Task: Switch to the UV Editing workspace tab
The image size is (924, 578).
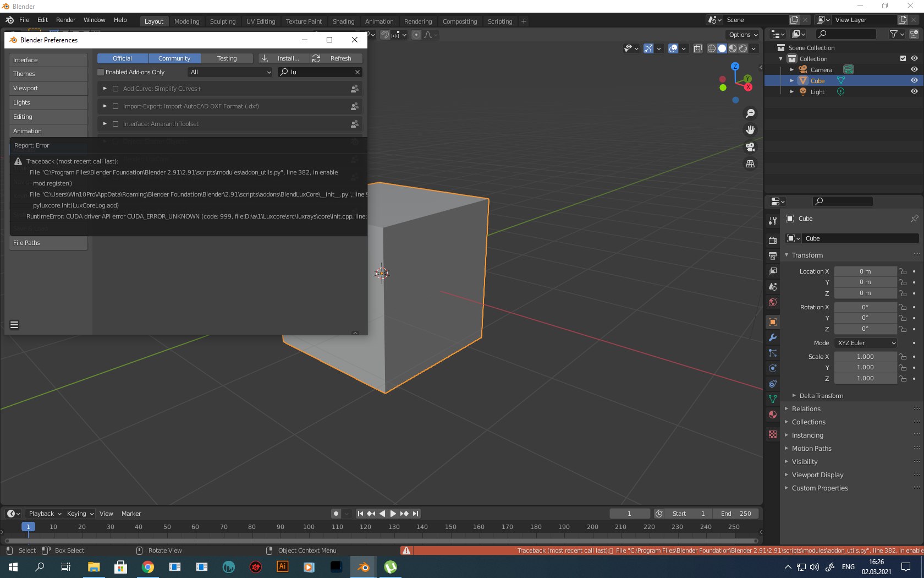Action: point(261,21)
